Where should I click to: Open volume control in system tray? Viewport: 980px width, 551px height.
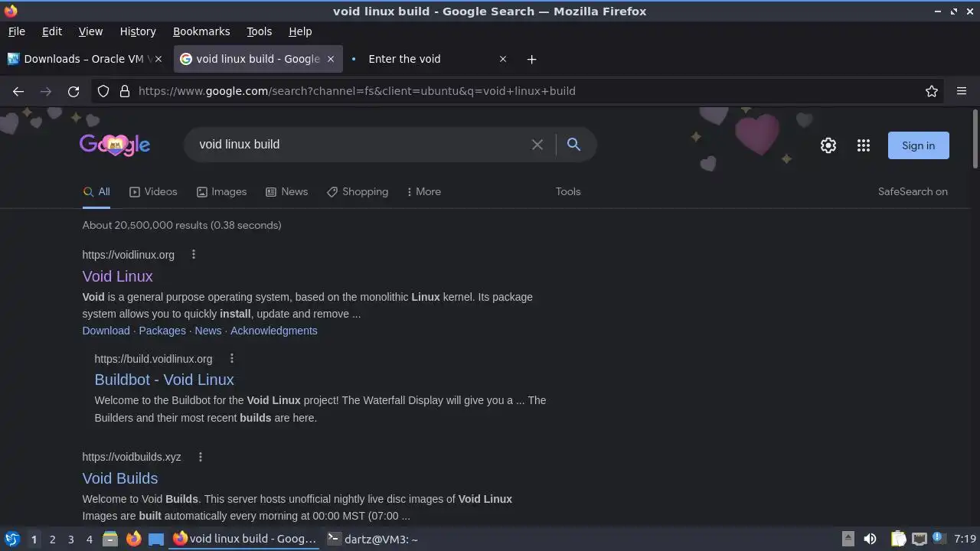tap(870, 539)
